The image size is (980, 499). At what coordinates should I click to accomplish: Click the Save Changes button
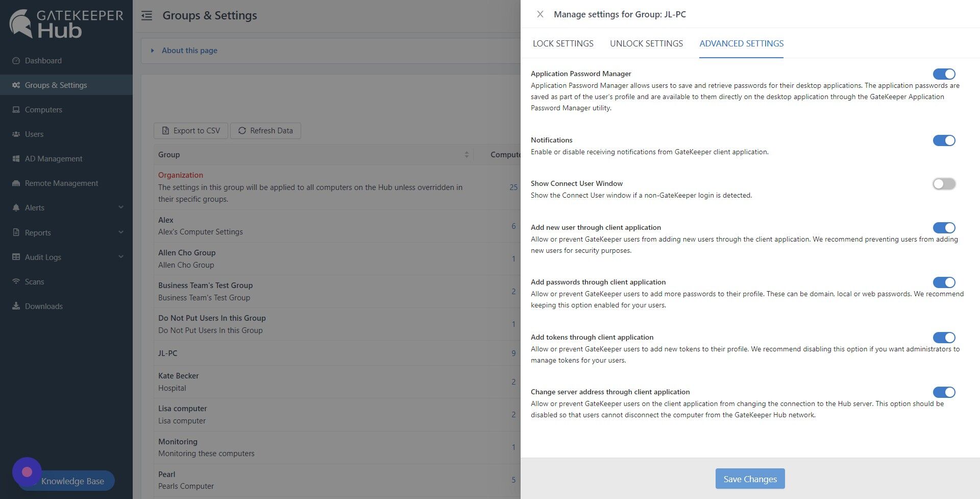[750, 479]
